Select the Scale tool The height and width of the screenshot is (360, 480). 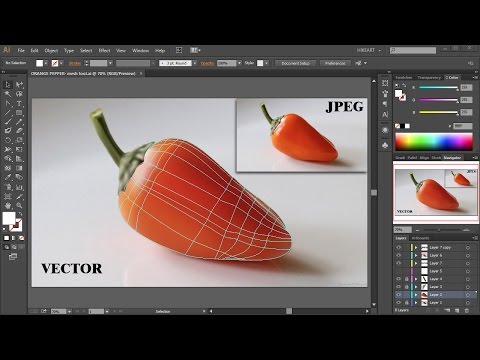tap(19, 140)
